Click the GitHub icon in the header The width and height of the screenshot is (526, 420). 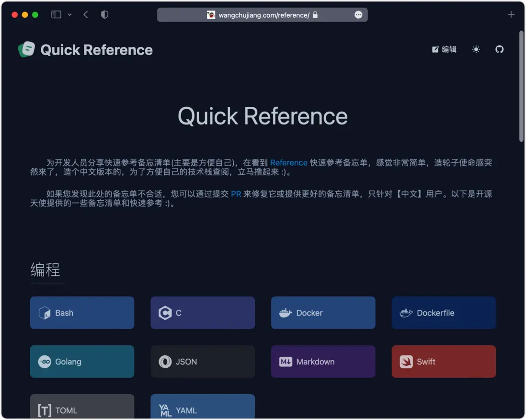pos(499,49)
